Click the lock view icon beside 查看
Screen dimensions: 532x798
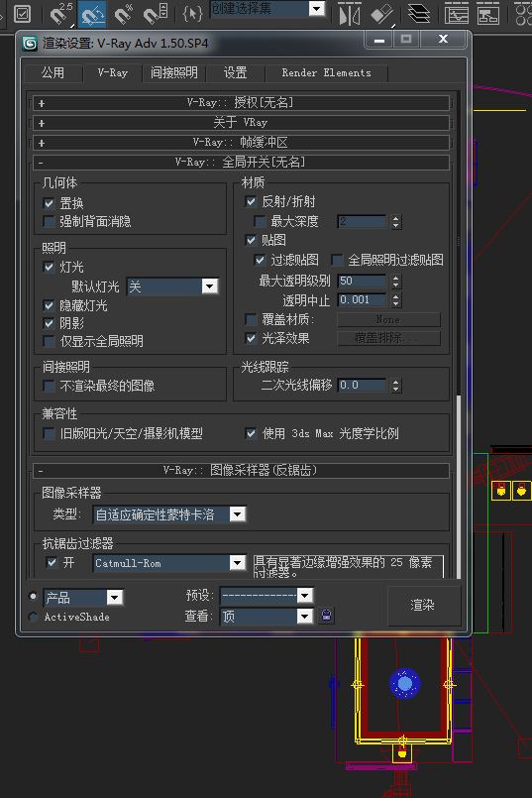(x=327, y=616)
